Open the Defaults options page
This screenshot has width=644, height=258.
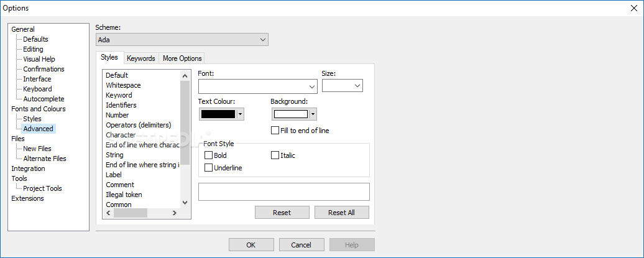tap(35, 39)
